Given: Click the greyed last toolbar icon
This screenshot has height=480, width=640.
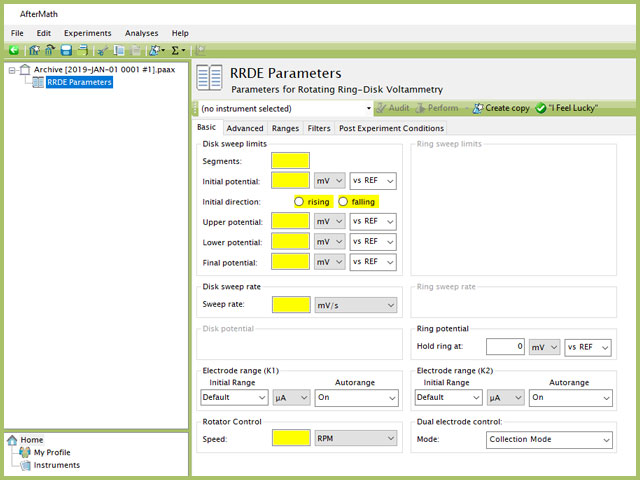Looking at the screenshot, I should 200,50.
